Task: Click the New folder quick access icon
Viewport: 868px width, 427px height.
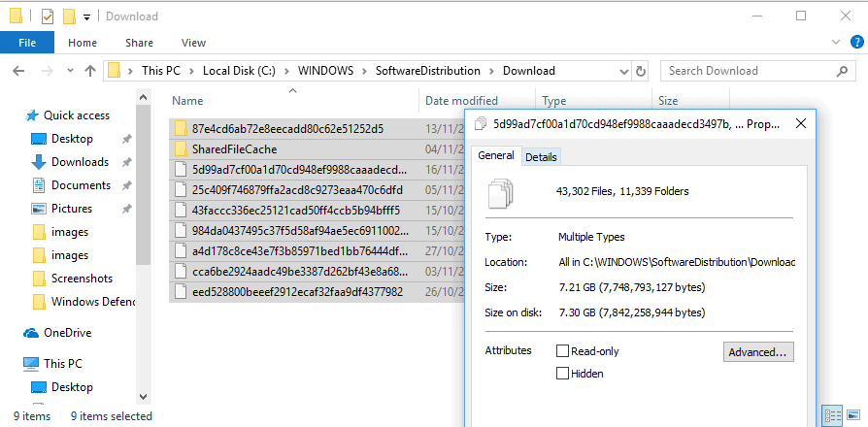Action: [x=69, y=16]
